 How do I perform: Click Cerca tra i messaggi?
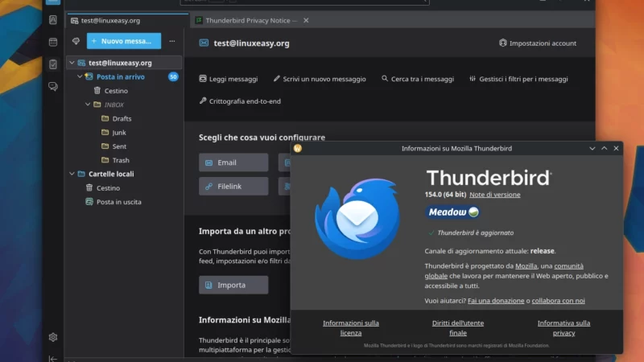coord(418,79)
